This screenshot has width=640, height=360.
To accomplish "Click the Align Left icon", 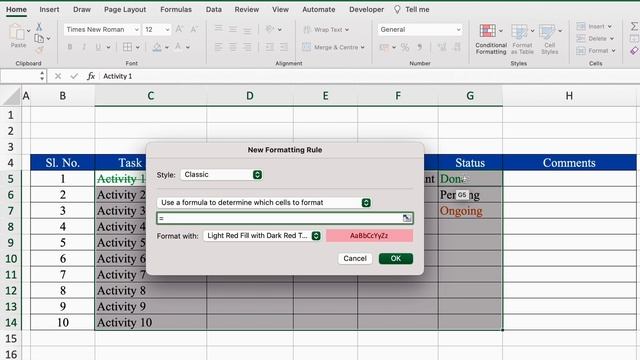I will pos(219,47).
